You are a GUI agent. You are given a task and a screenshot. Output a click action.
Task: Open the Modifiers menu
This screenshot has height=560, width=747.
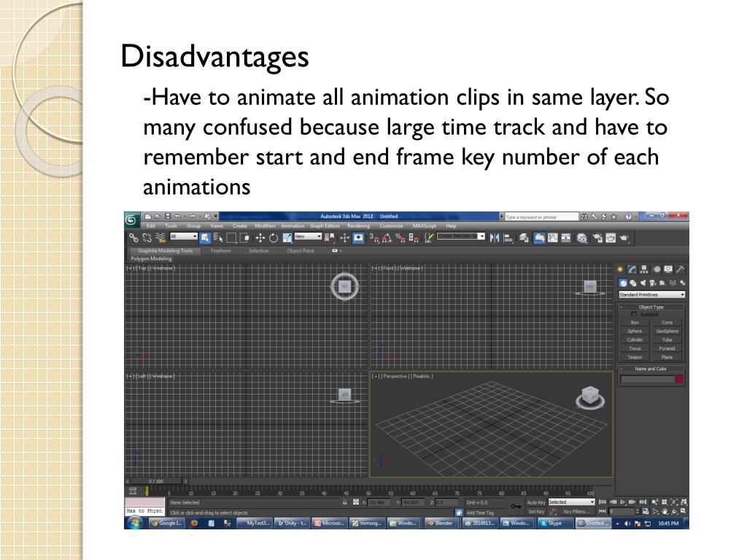[265, 226]
